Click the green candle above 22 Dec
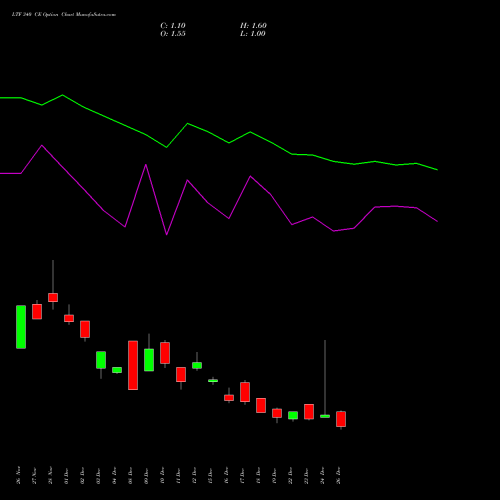Screen dimensions: 500x500 click(293, 415)
